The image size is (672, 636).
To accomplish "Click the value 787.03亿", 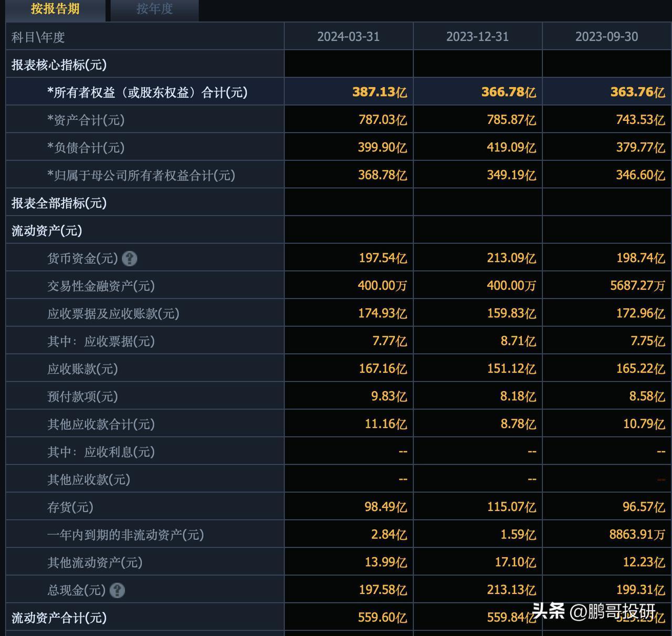I will pyautogui.click(x=382, y=120).
